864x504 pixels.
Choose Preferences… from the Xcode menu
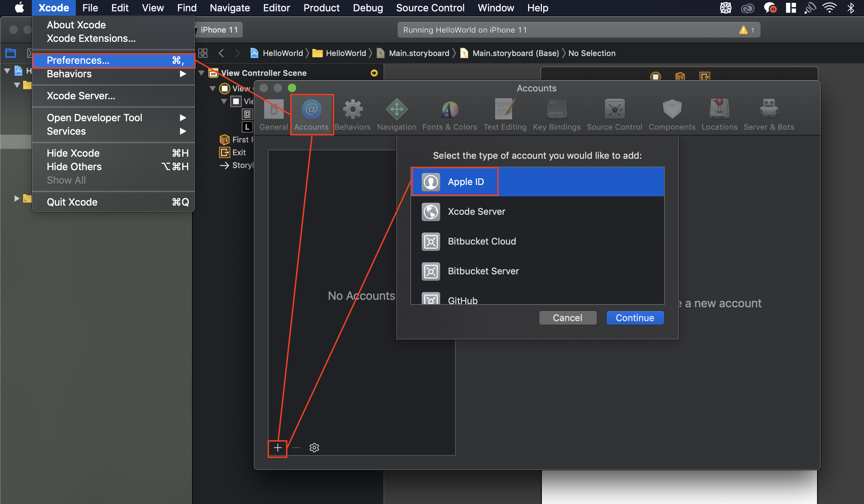tap(113, 60)
